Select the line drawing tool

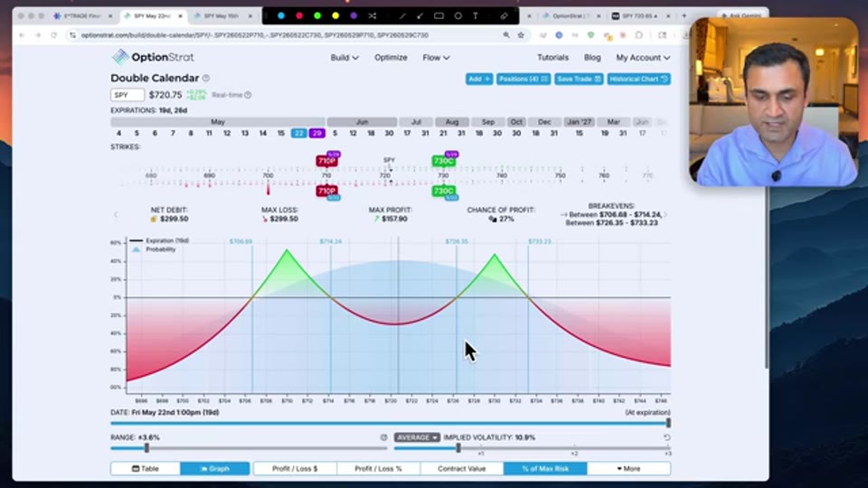click(402, 16)
